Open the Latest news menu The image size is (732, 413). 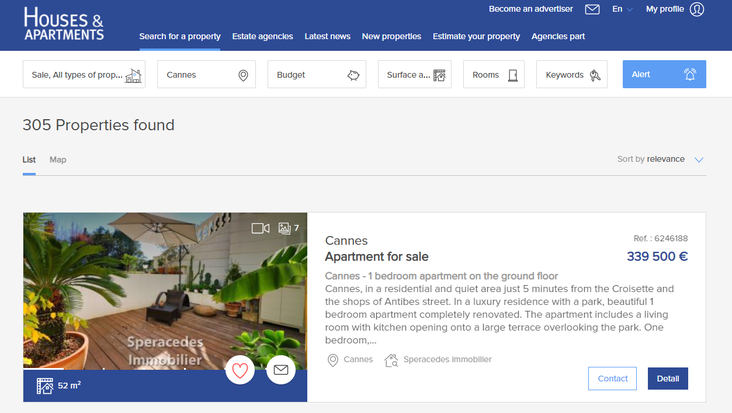point(327,36)
